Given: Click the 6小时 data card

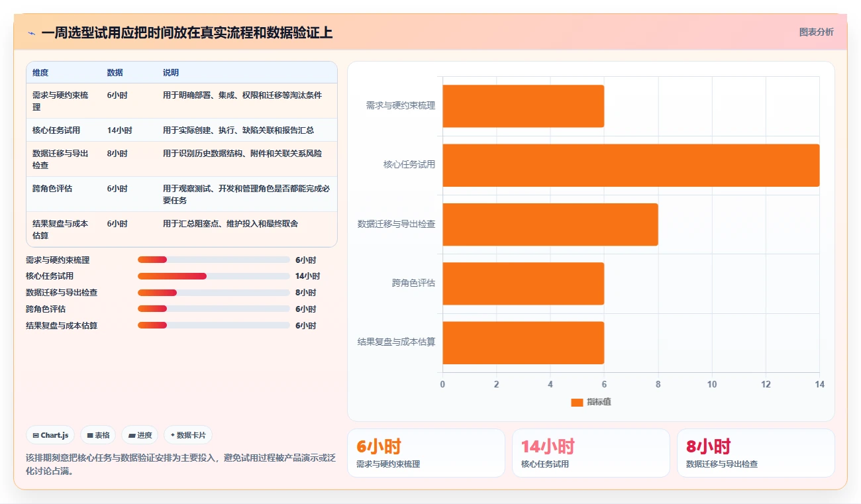Looking at the screenshot, I should (x=426, y=453).
